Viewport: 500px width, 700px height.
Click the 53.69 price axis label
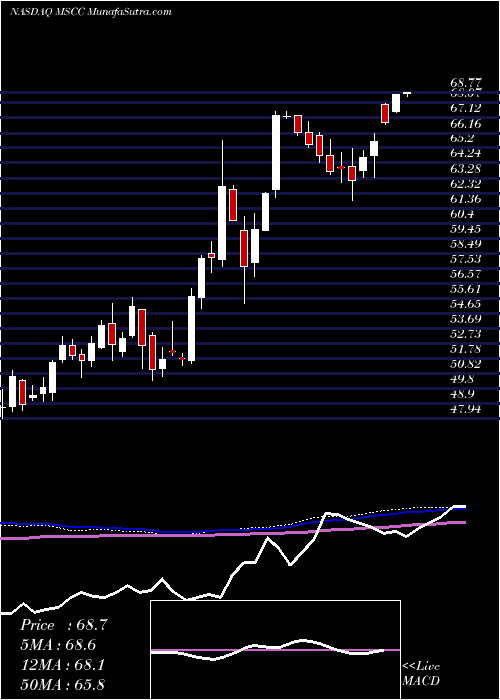tap(466, 319)
